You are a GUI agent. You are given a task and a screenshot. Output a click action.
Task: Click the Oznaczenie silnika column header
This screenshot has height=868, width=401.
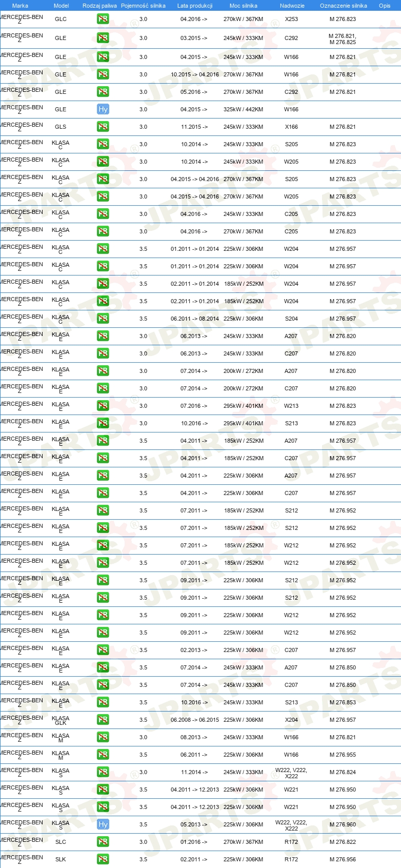[343, 6]
